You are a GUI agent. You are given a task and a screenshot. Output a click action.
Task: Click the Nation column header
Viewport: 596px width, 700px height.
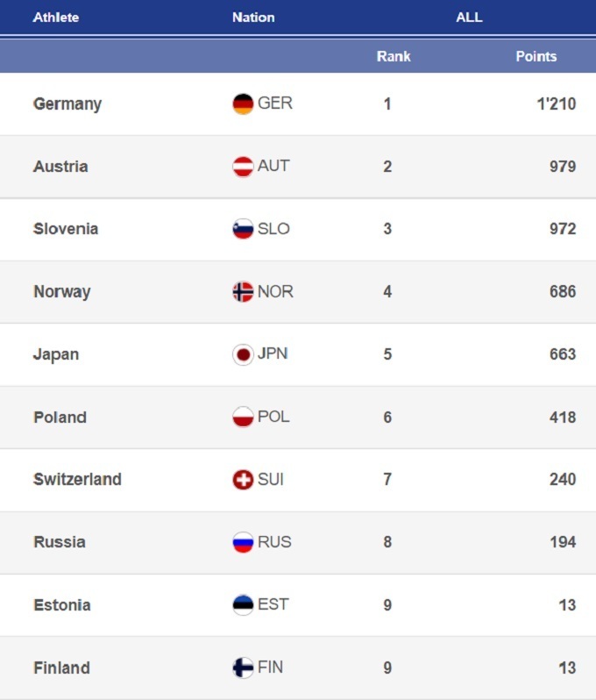tap(253, 17)
